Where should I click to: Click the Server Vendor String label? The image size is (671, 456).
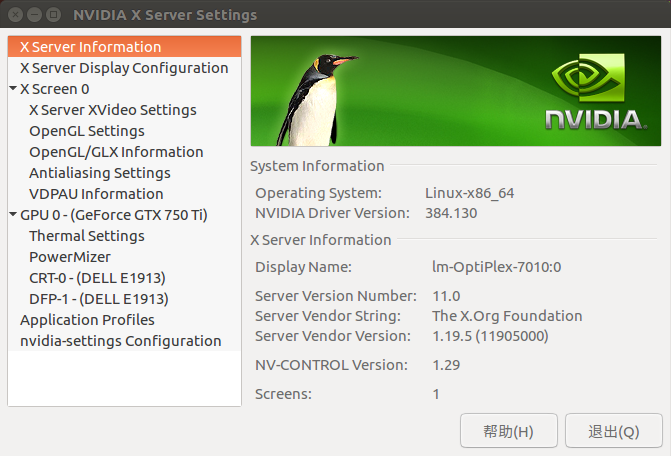[x=328, y=316]
